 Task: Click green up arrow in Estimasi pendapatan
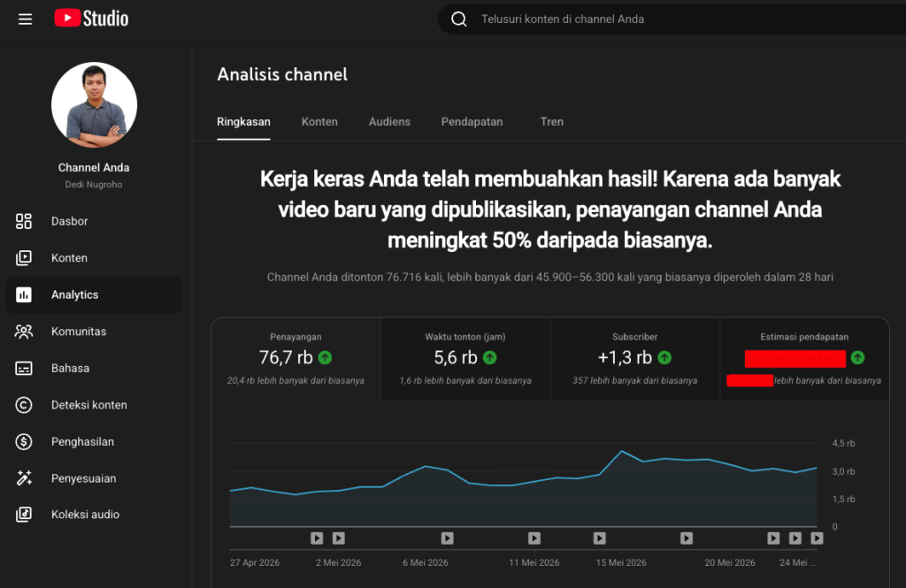[x=857, y=357]
